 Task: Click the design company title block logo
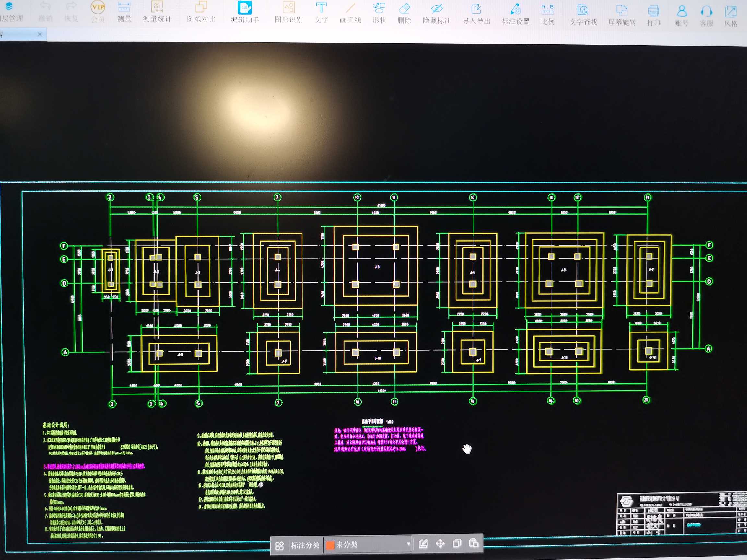tap(627, 501)
